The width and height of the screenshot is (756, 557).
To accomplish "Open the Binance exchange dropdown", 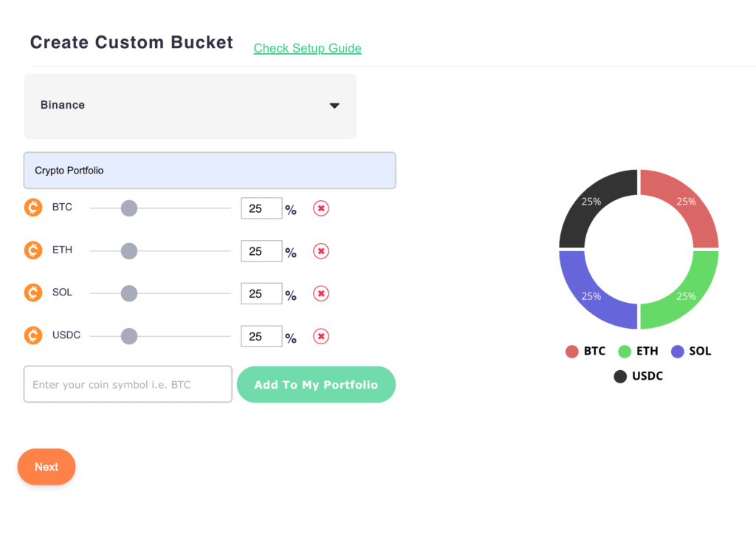I will [x=190, y=106].
